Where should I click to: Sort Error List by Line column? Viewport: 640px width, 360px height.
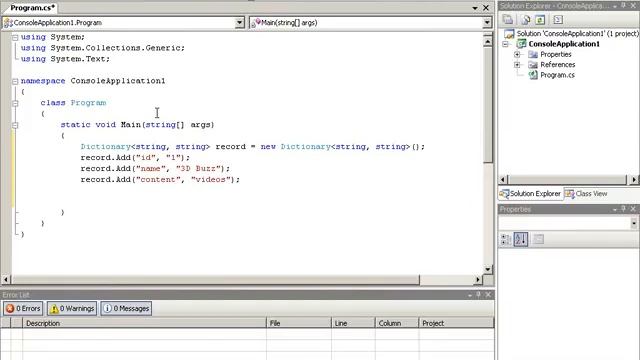click(353, 323)
